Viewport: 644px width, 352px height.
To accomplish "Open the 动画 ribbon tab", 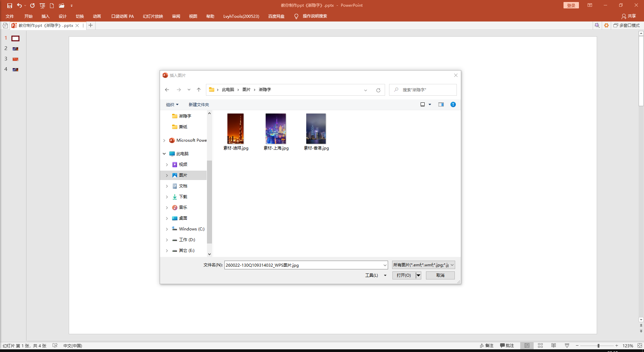I will click(97, 16).
